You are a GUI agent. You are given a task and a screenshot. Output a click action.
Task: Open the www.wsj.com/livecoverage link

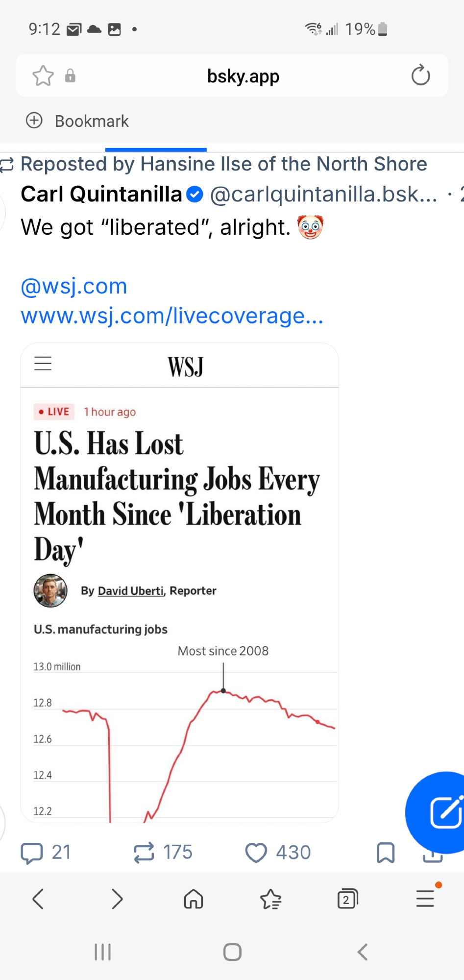tap(172, 316)
